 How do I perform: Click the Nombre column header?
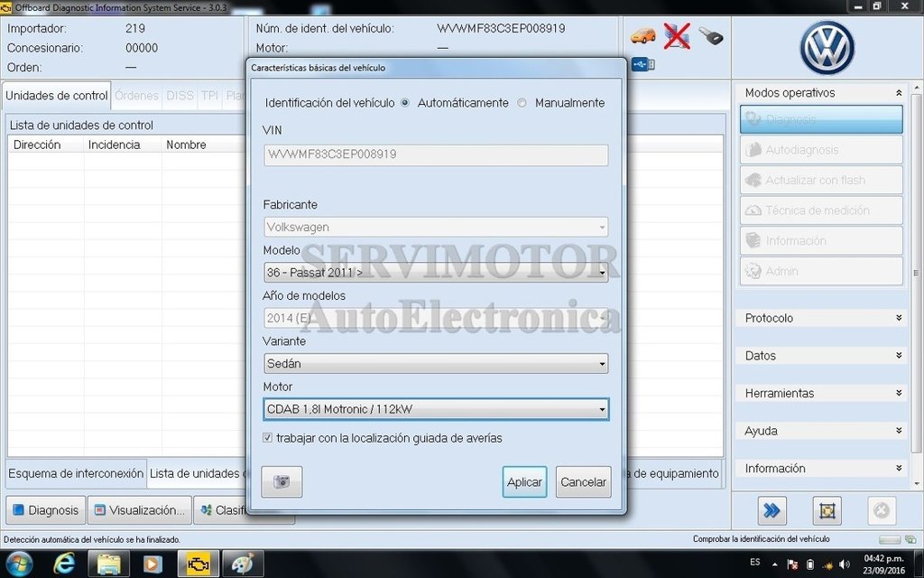pos(203,144)
